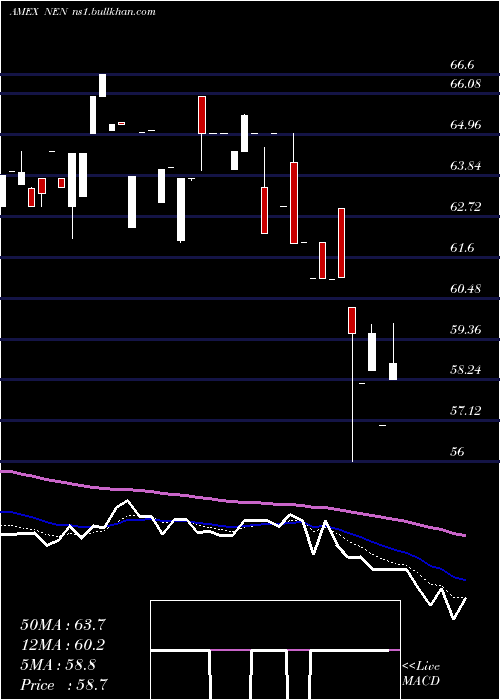The height and width of the screenshot is (700, 500).
Task: Click the 66.08 price axis label
Action: (x=466, y=83)
